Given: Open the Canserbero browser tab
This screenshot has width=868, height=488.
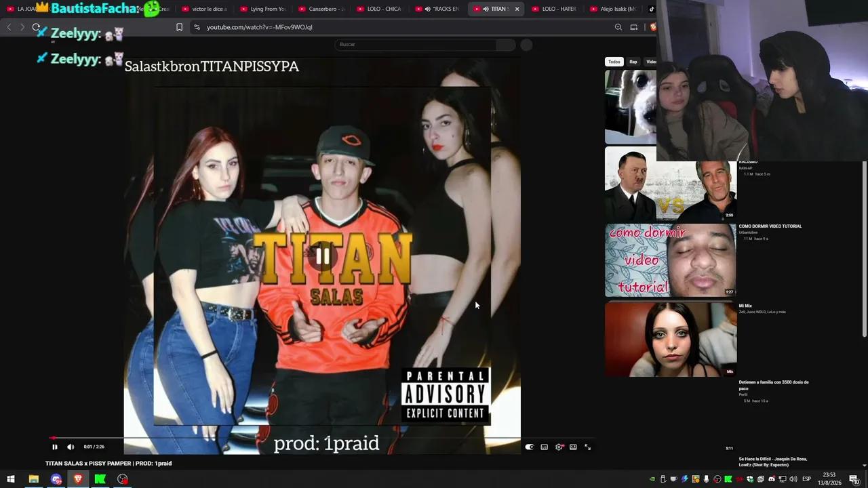Looking at the screenshot, I should 321,9.
